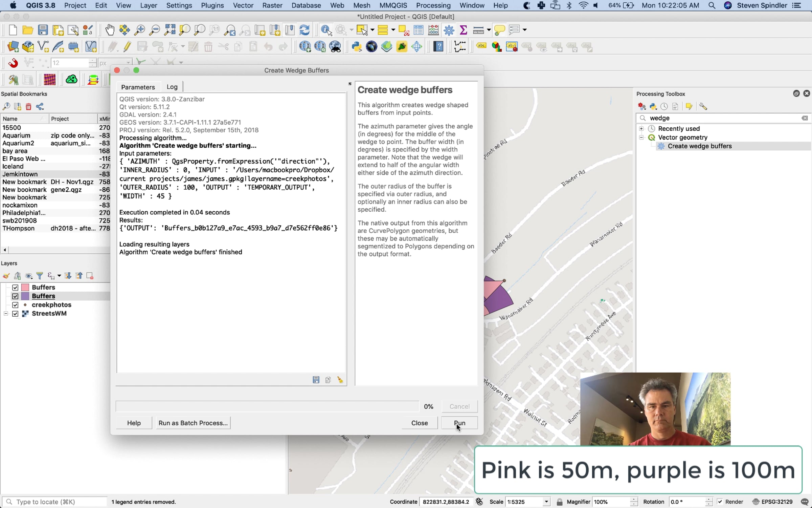This screenshot has width=812, height=508.
Task: Open the Processing menu
Action: (x=433, y=5)
